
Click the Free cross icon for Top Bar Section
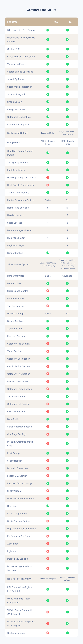click(48, 306)
